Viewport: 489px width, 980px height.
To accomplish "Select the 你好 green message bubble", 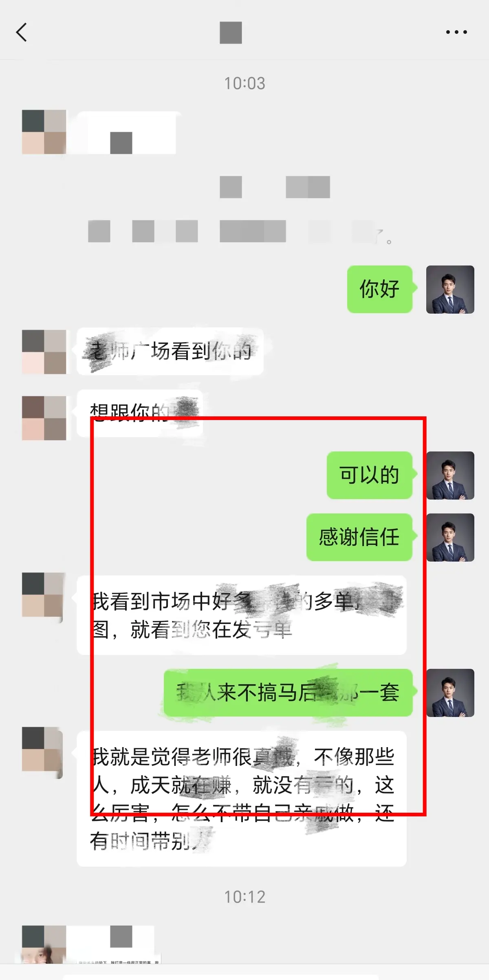I will pos(380,289).
